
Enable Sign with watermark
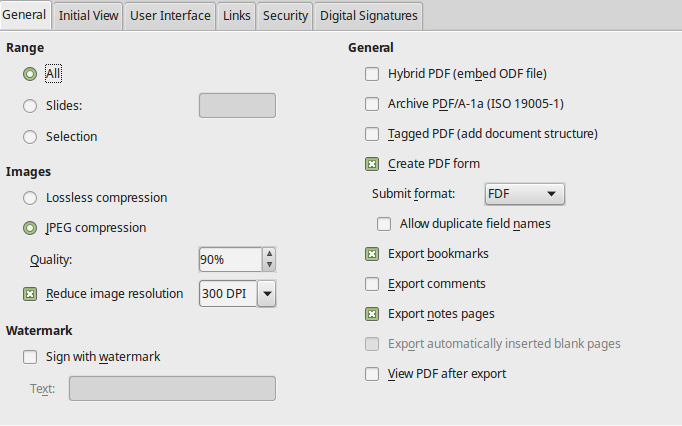tap(30, 357)
